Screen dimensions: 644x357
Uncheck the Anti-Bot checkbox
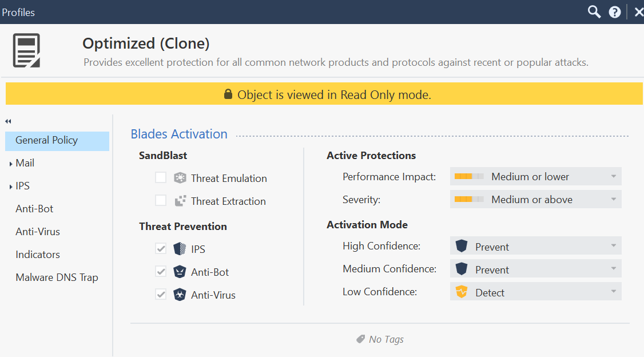pyautogui.click(x=161, y=272)
